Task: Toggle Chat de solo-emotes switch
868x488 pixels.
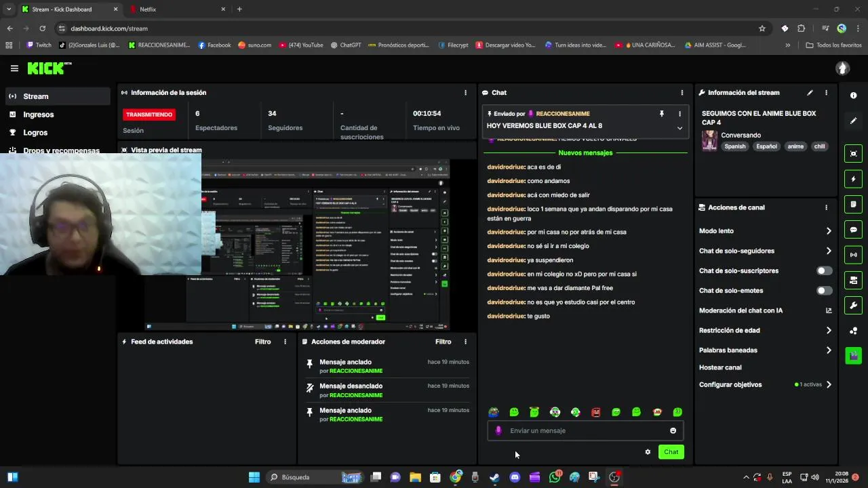Action: point(823,291)
